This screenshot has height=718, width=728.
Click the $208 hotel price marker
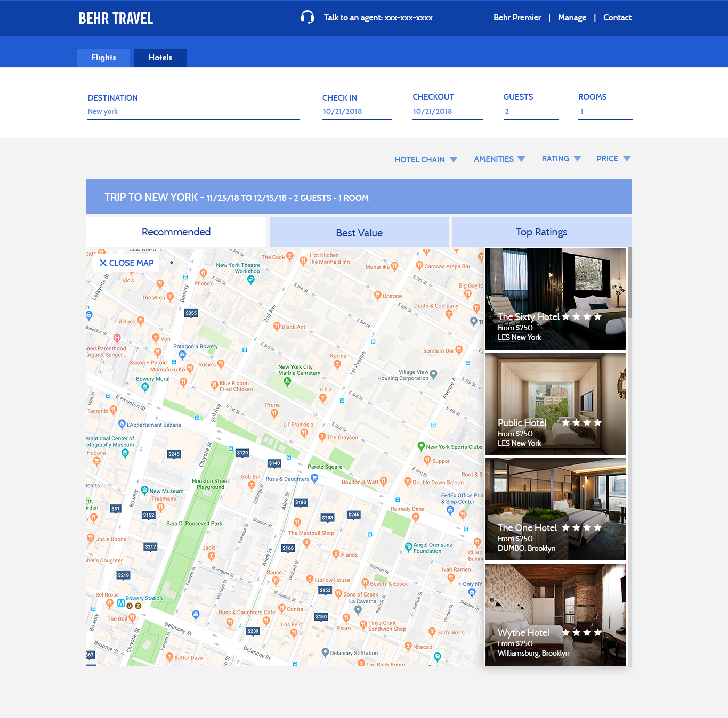(x=327, y=518)
